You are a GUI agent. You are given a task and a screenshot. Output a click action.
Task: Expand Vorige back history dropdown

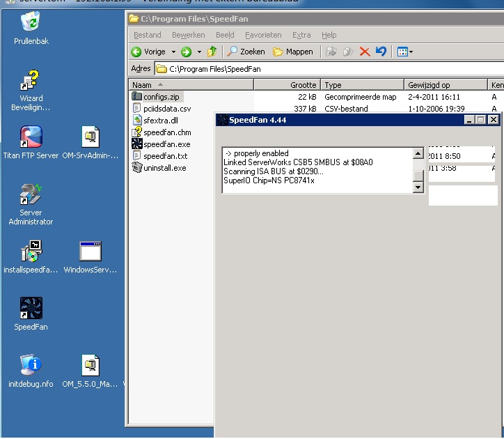click(x=173, y=52)
